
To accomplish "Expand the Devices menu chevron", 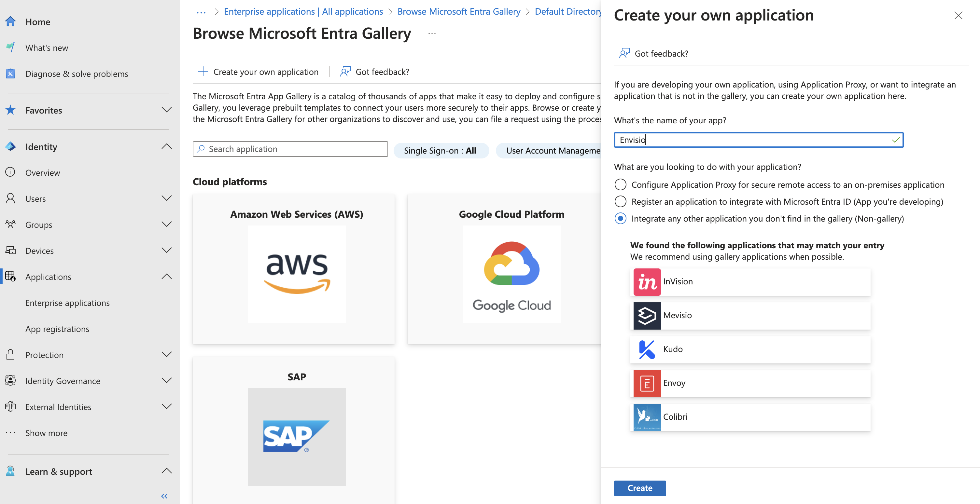I will tap(167, 251).
